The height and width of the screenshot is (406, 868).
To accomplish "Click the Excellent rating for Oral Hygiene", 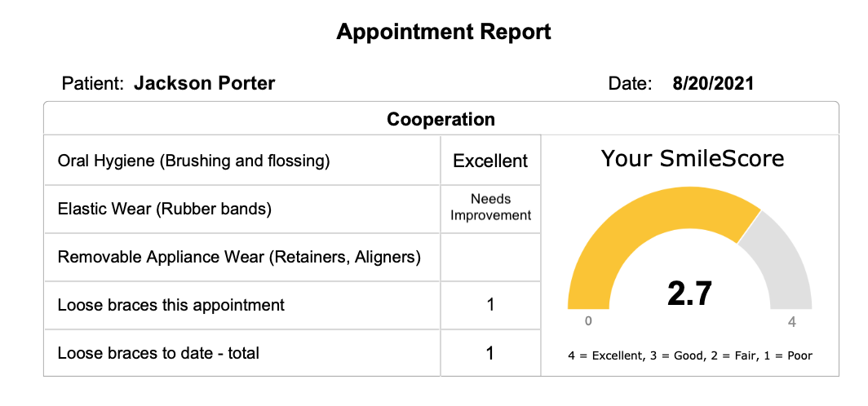I will tap(490, 161).
